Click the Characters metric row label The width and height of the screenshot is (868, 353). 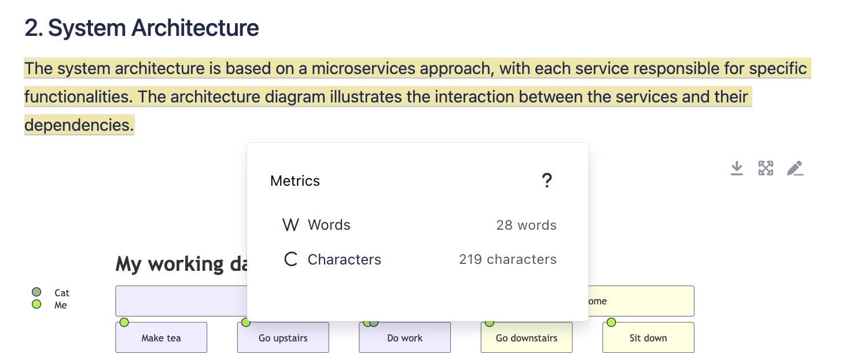coord(344,260)
